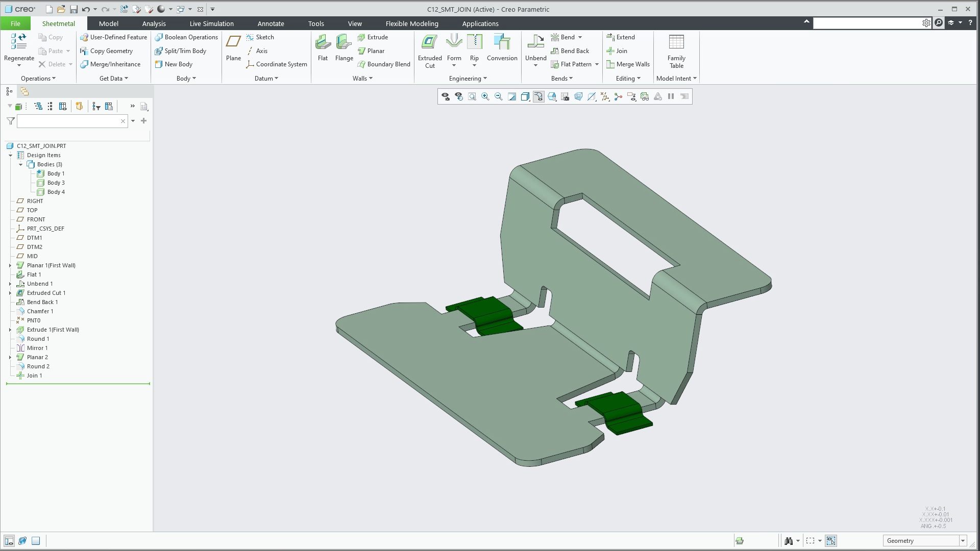Click the model tree filter input field

pyautogui.click(x=72, y=121)
